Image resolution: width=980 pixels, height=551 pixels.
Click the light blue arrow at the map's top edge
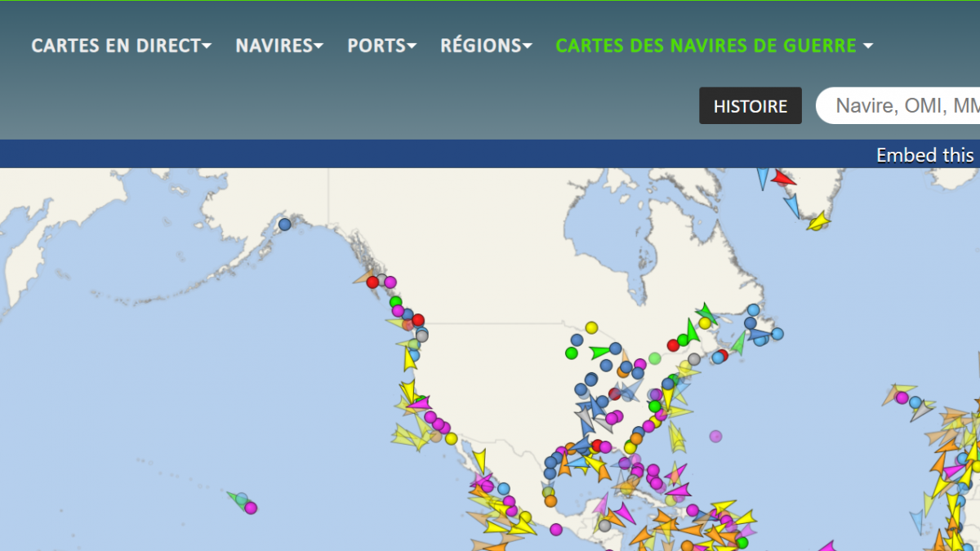pyautogui.click(x=763, y=177)
